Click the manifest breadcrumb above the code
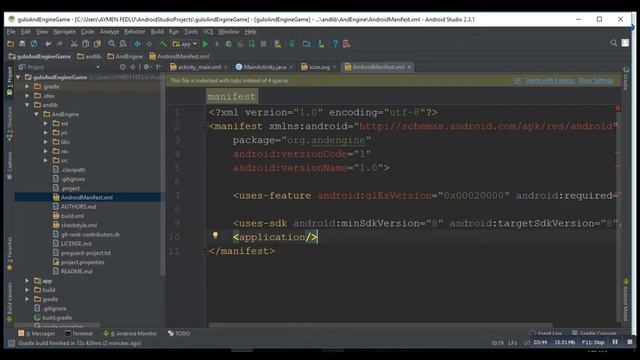Image resolution: width=640 pixels, height=360 pixels. coord(231,97)
